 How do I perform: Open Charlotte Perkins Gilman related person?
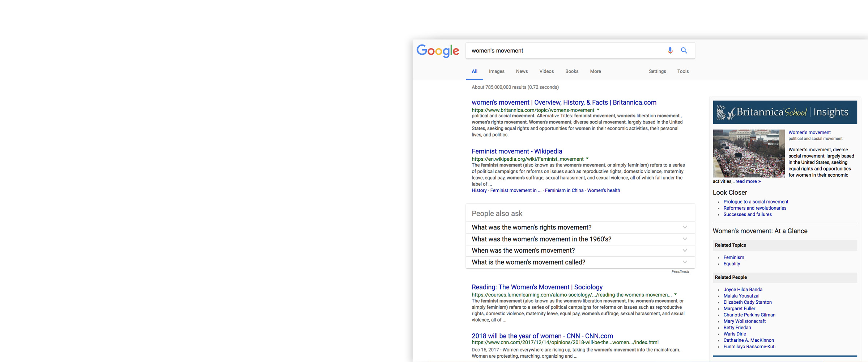click(x=749, y=315)
